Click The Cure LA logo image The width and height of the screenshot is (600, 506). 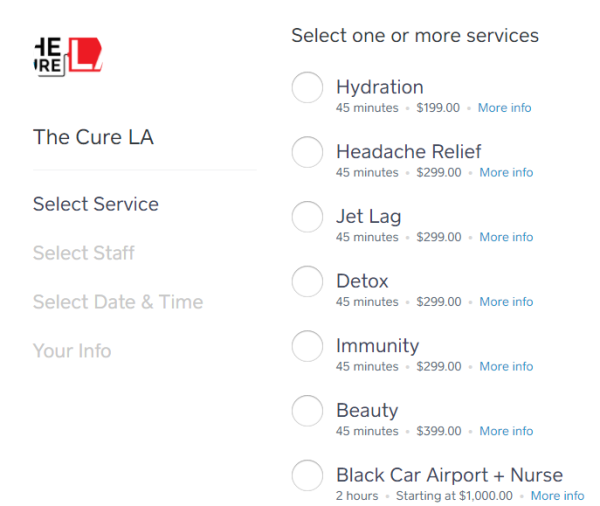68,56
